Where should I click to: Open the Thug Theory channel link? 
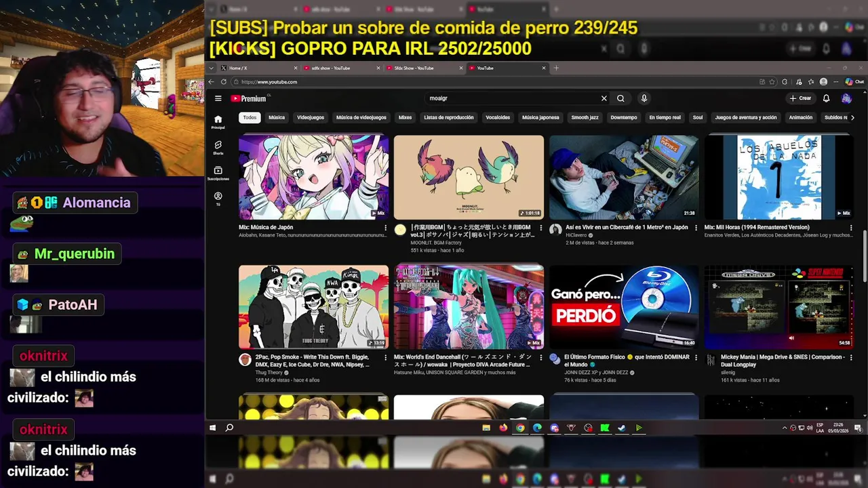coord(269,372)
